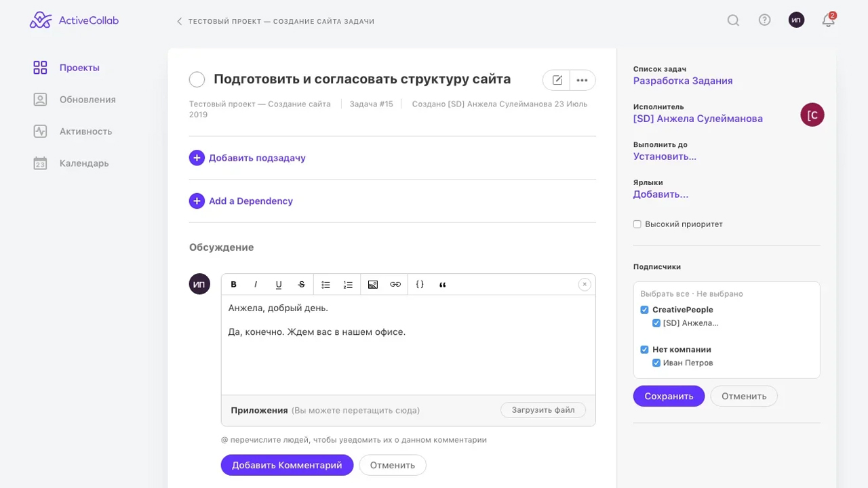Uncheck the Иван Петров subscriber
The height and width of the screenshot is (488, 868).
(x=656, y=363)
